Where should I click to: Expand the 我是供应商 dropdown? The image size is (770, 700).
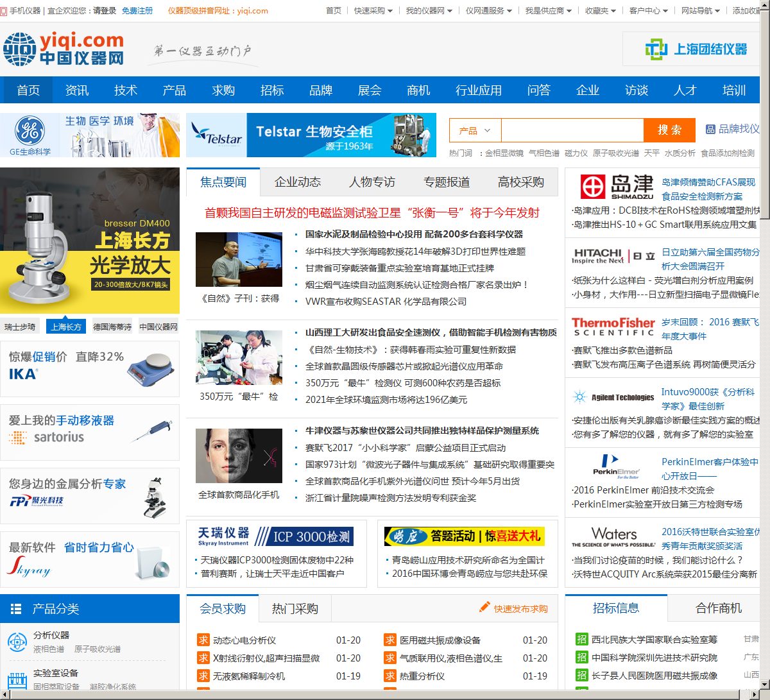(549, 11)
